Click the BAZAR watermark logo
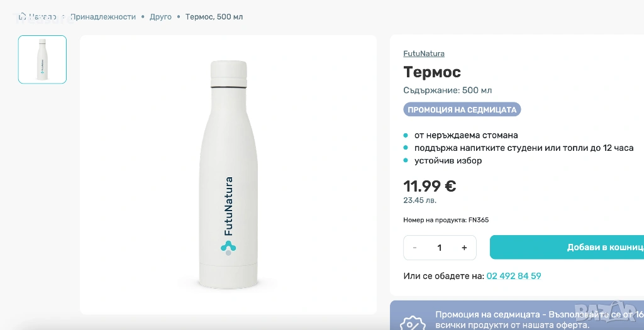Image resolution: width=644 pixels, height=330 pixels. (619, 318)
